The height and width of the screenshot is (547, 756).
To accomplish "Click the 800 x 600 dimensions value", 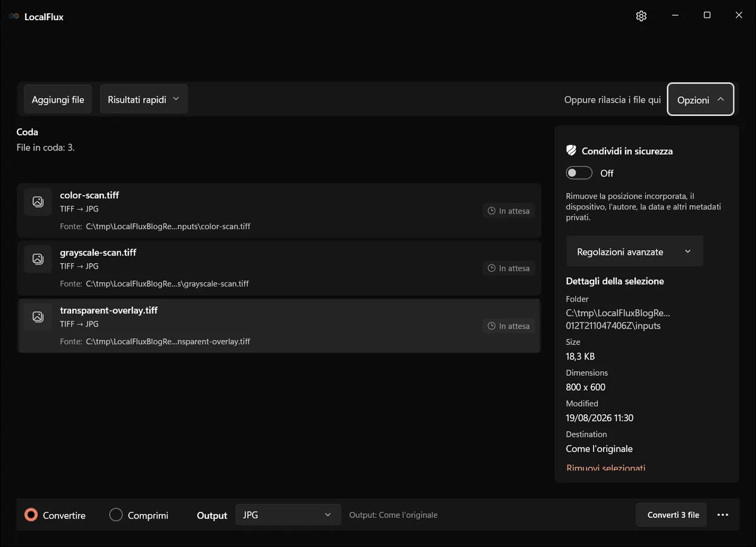I will click(586, 387).
